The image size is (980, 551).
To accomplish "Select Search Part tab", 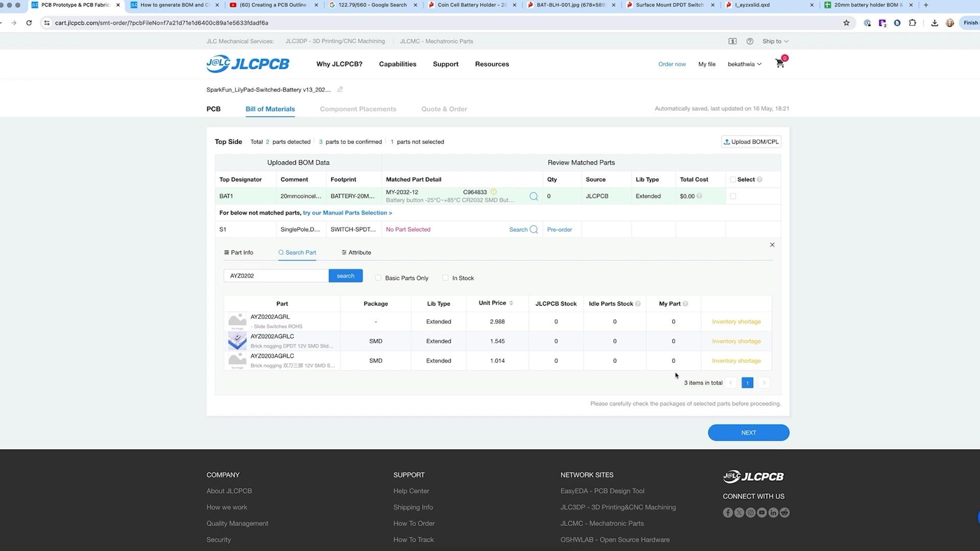I will click(297, 253).
